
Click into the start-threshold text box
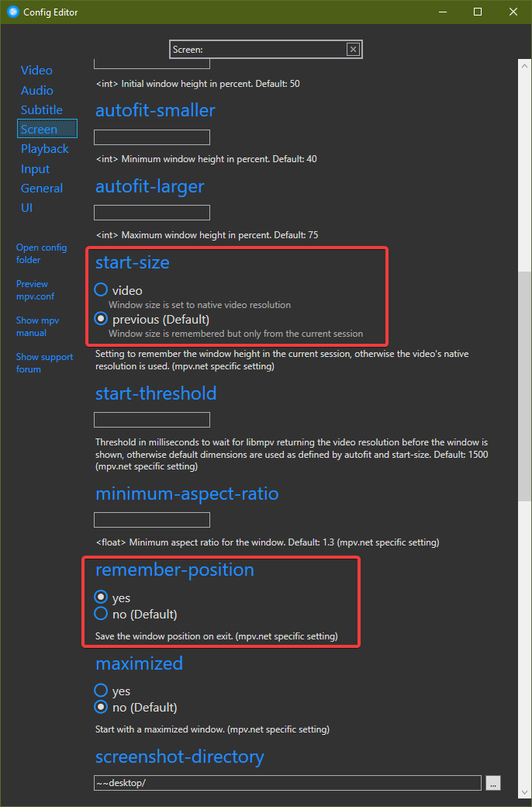coord(152,420)
